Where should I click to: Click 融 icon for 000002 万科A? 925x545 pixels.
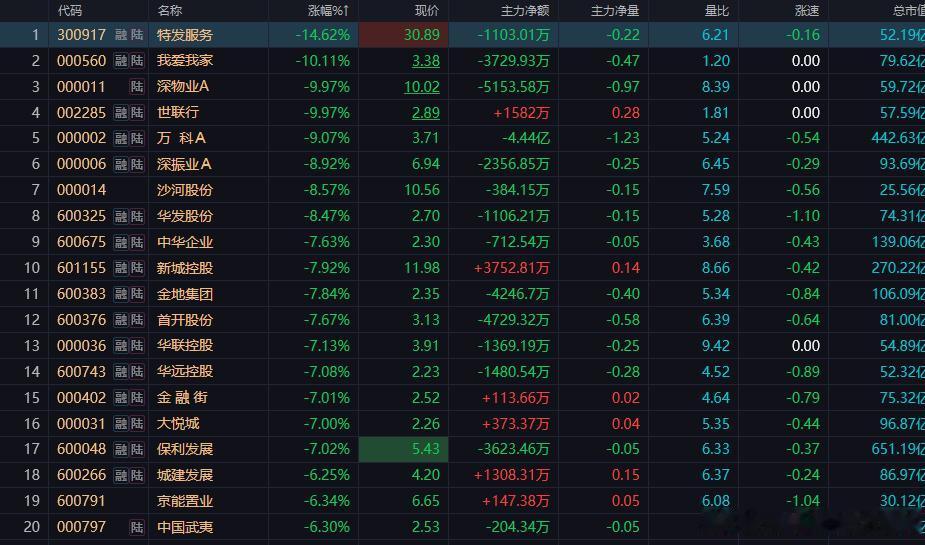pos(121,138)
